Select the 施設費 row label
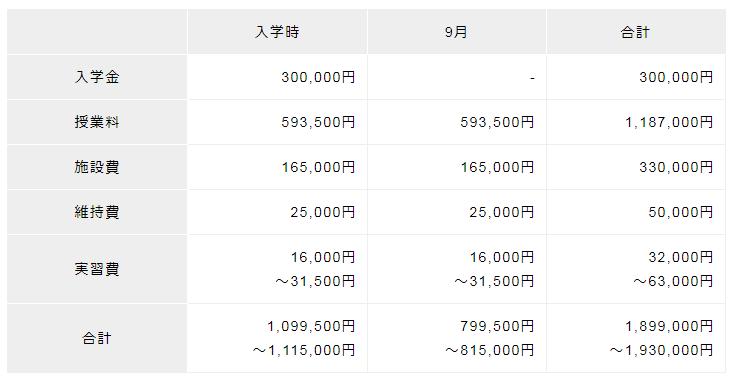Image resolution: width=735 pixels, height=379 pixels. tap(97, 167)
